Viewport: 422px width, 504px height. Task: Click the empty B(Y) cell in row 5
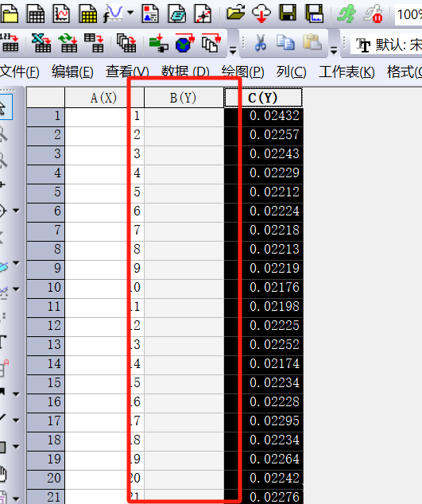point(184,192)
